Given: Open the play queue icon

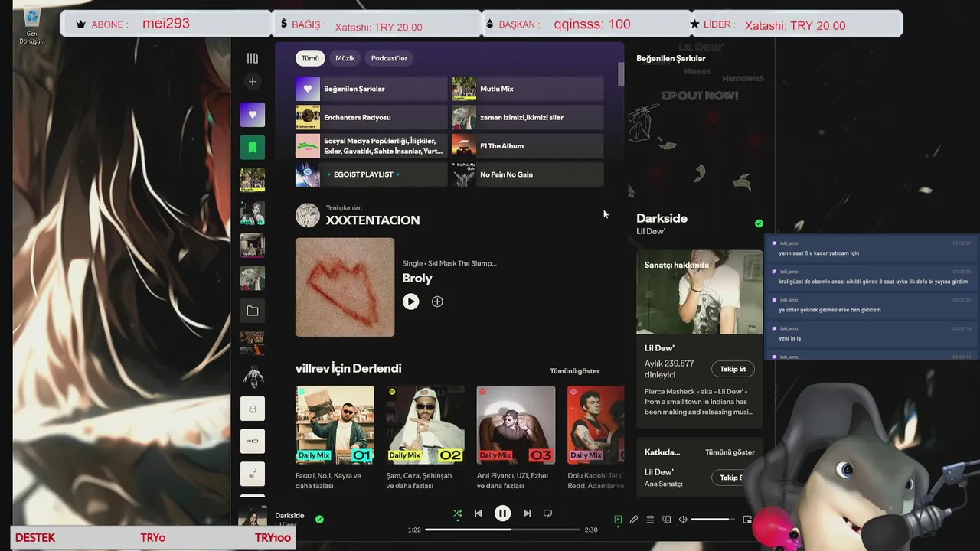Looking at the screenshot, I should coord(650,520).
